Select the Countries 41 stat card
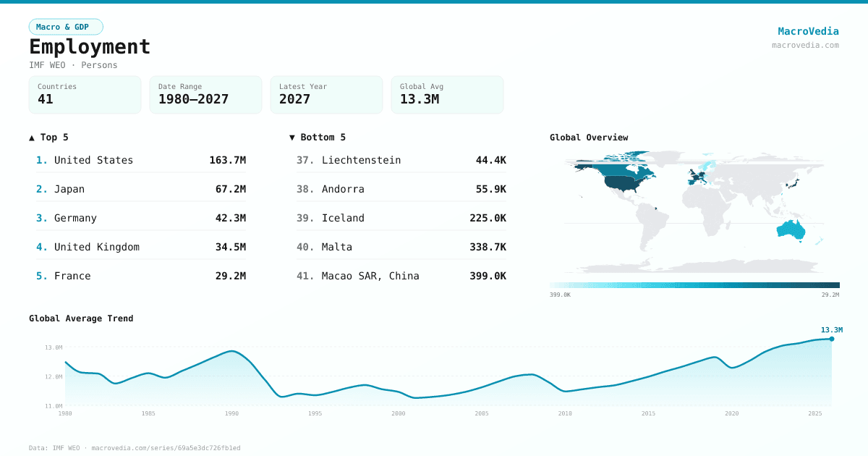868x456 pixels. pos(85,95)
